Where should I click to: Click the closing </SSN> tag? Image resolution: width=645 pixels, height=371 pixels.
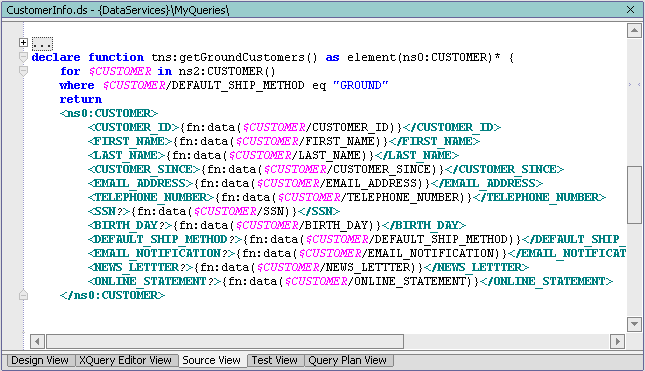319,211
